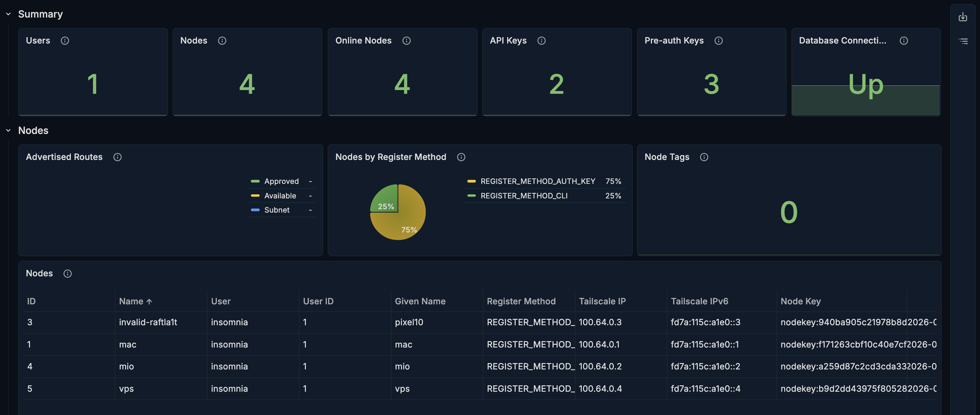The width and height of the screenshot is (980, 415).
Task: Toggle Available series in legend
Action: click(280, 196)
